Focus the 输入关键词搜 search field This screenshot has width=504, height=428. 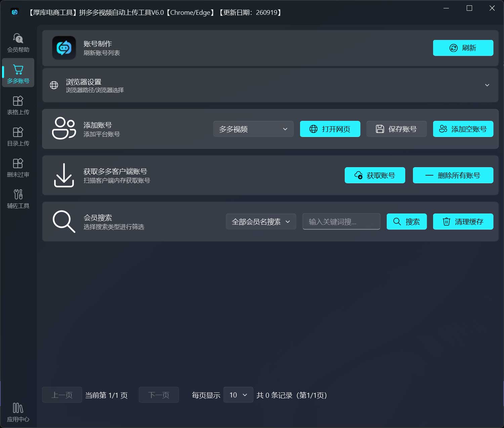click(341, 222)
